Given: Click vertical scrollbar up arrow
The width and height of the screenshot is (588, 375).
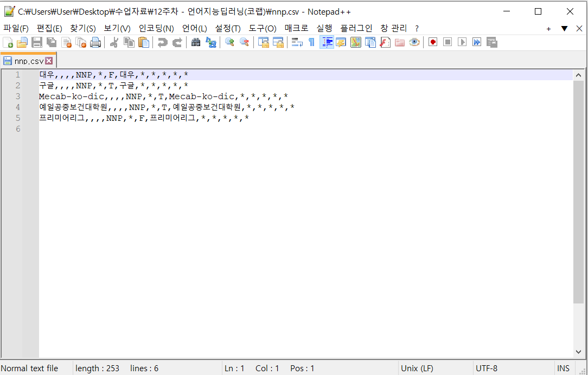Looking at the screenshot, I should pos(578,75).
